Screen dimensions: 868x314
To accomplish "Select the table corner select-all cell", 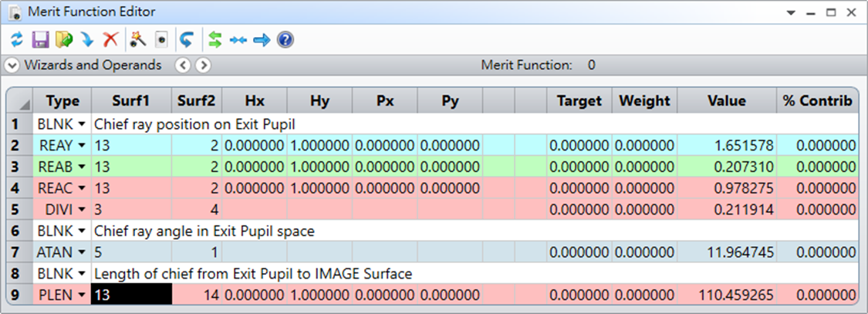I will (x=20, y=101).
